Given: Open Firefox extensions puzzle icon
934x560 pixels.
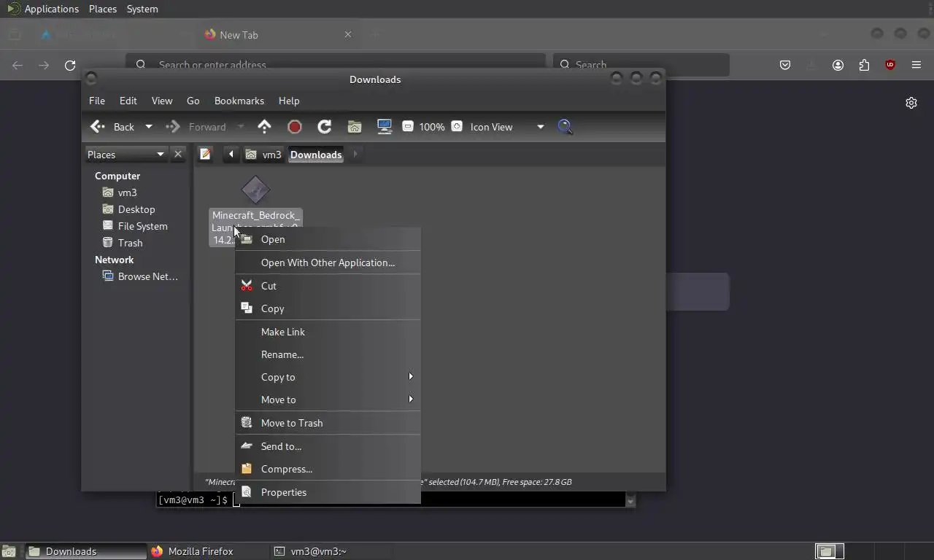Looking at the screenshot, I should 864,65.
